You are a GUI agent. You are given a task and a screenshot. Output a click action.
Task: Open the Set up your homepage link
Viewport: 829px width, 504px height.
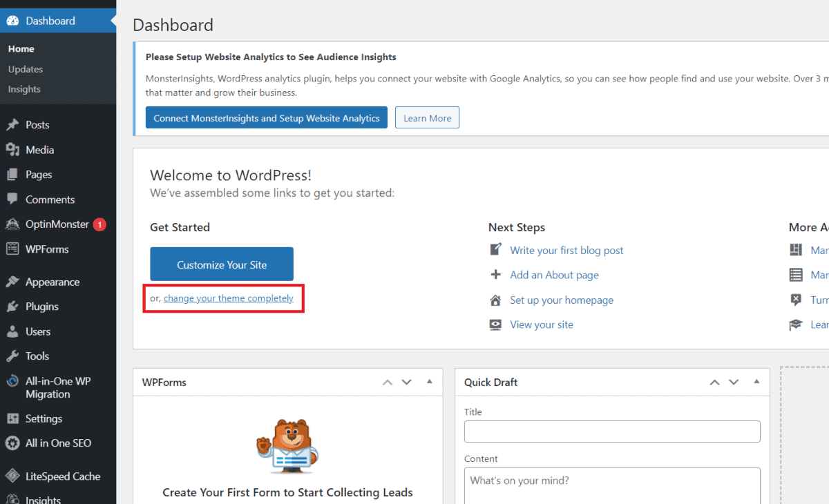point(562,300)
